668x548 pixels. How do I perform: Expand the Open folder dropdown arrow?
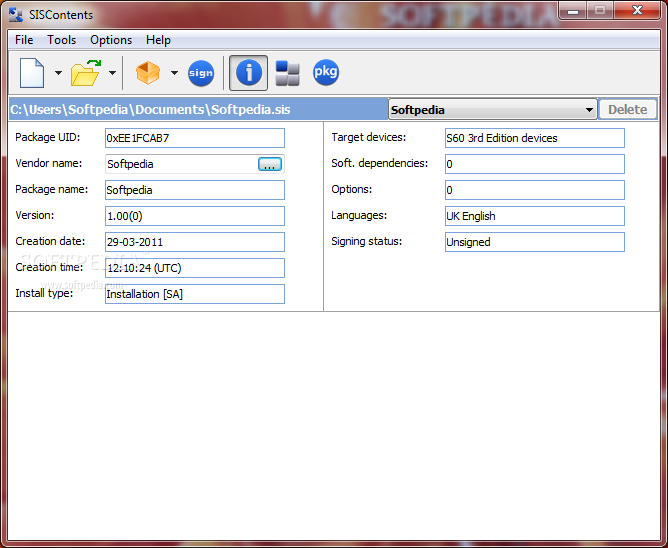coord(112,73)
